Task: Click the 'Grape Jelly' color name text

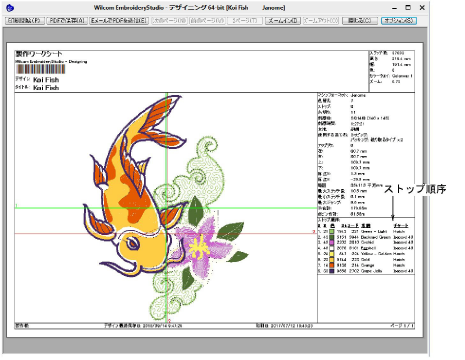Action: pyautogui.click(x=372, y=271)
